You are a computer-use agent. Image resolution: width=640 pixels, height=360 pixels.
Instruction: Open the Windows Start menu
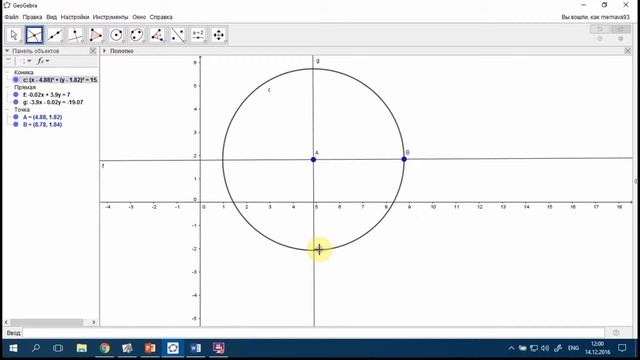(13, 348)
